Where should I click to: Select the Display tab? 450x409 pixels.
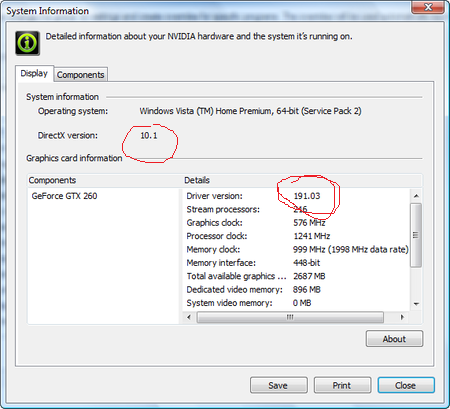[34, 73]
